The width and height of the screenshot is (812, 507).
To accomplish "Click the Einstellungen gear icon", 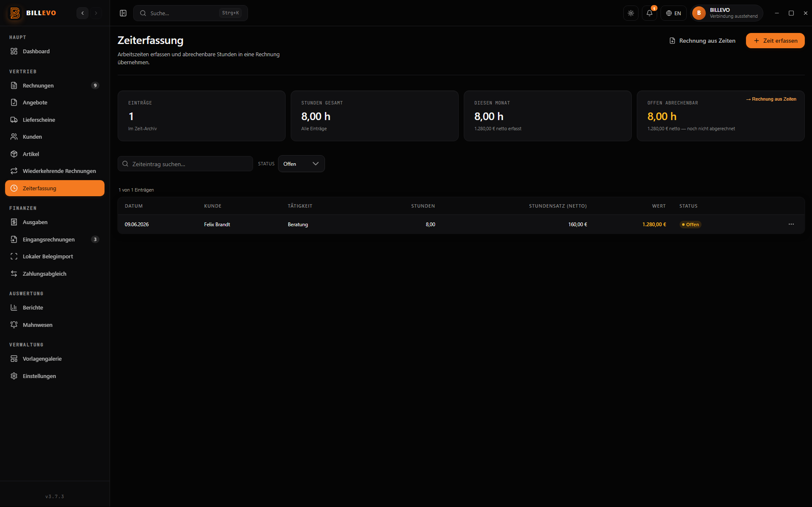I will click(x=14, y=376).
